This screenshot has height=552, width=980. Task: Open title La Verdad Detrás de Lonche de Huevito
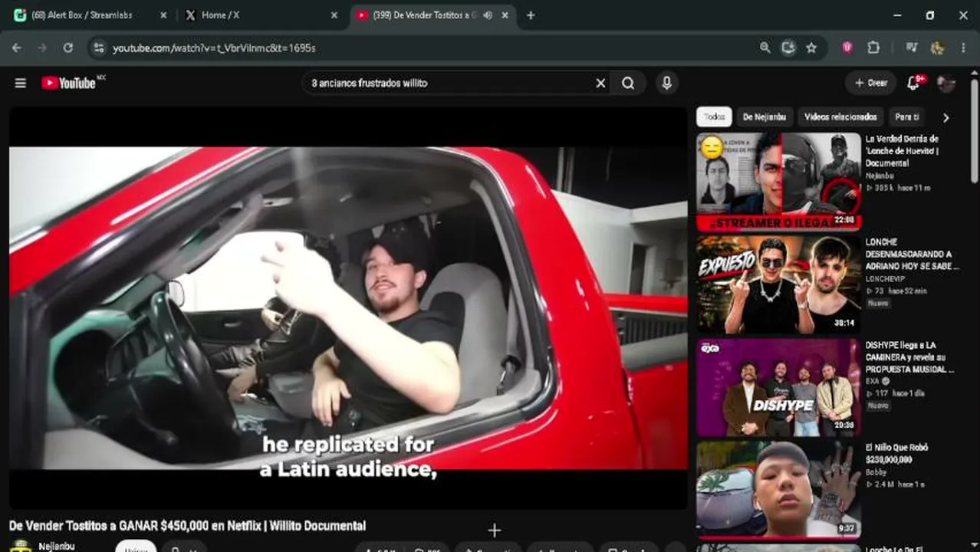click(903, 151)
